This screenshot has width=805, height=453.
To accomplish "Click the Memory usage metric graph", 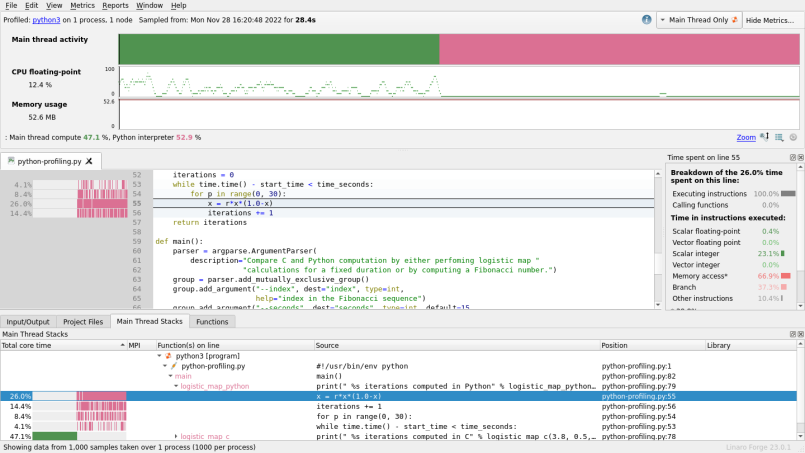I will pyautogui.click(x=459, y=114).
